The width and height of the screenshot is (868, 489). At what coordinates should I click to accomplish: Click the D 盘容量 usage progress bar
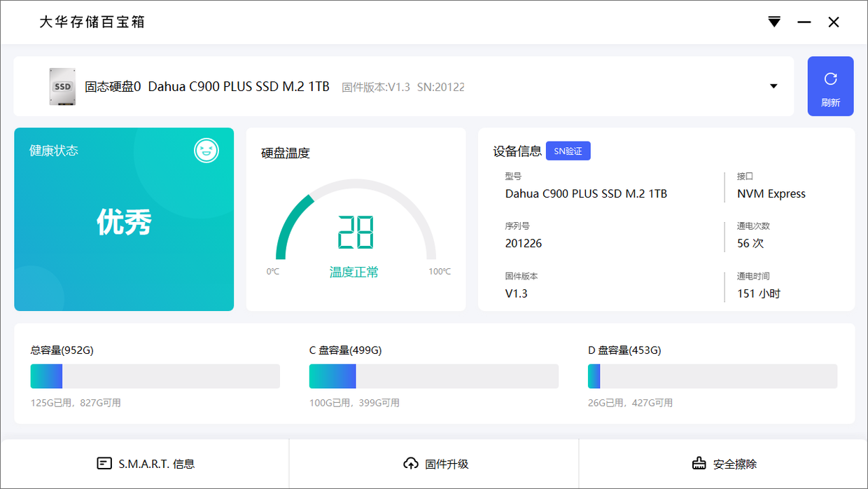point(713,376)
